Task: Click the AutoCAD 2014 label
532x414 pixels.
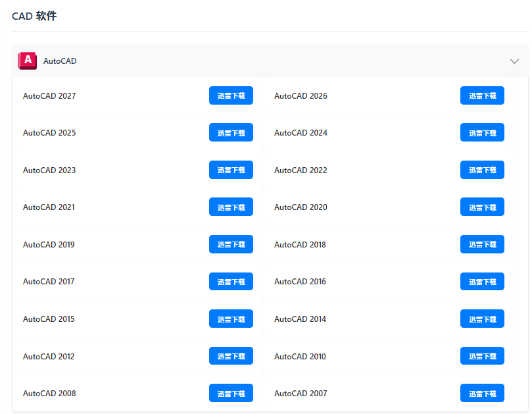Action: pyautogui.click(x=300, y=319)
